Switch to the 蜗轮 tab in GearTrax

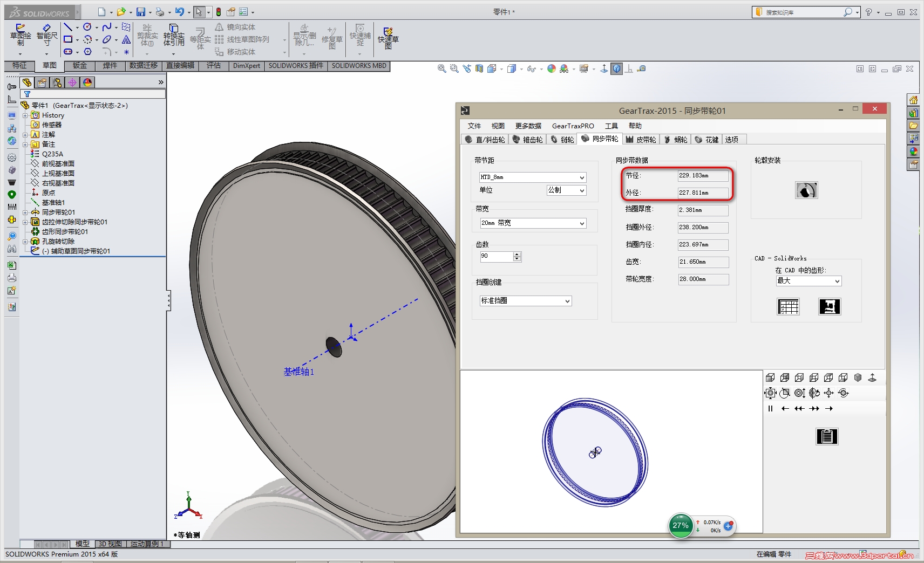pyautogui.click(x=676, y=139)
